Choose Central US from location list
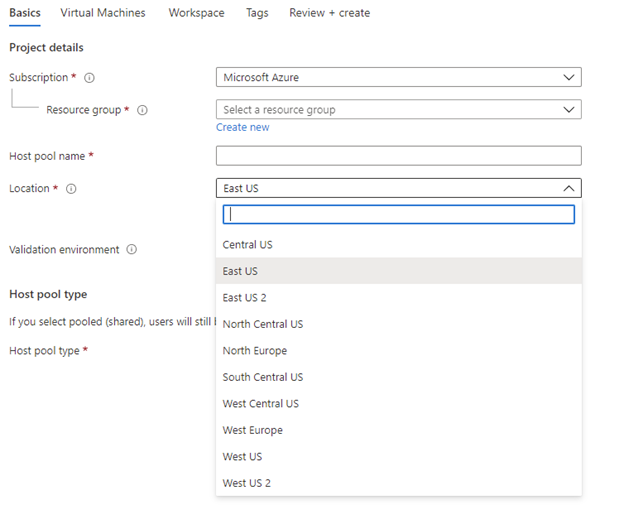The image size is (624, 529). (x=399, y=245)
